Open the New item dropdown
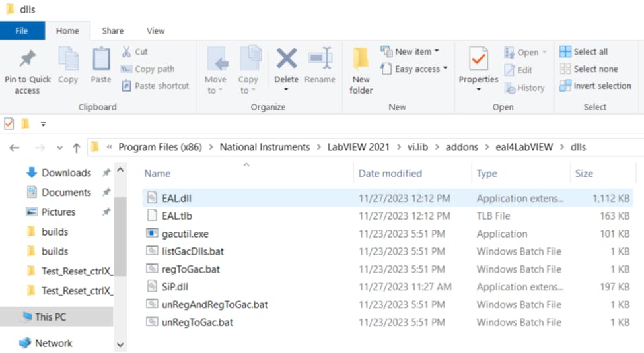The height and width of the screenshot is (353, 644). [411, 51]
